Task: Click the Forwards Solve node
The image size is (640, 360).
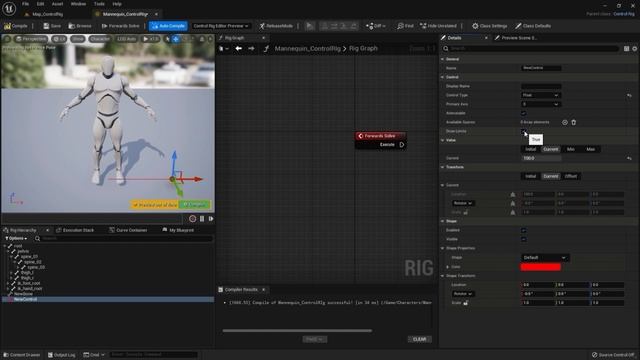Action: point(380,136)
